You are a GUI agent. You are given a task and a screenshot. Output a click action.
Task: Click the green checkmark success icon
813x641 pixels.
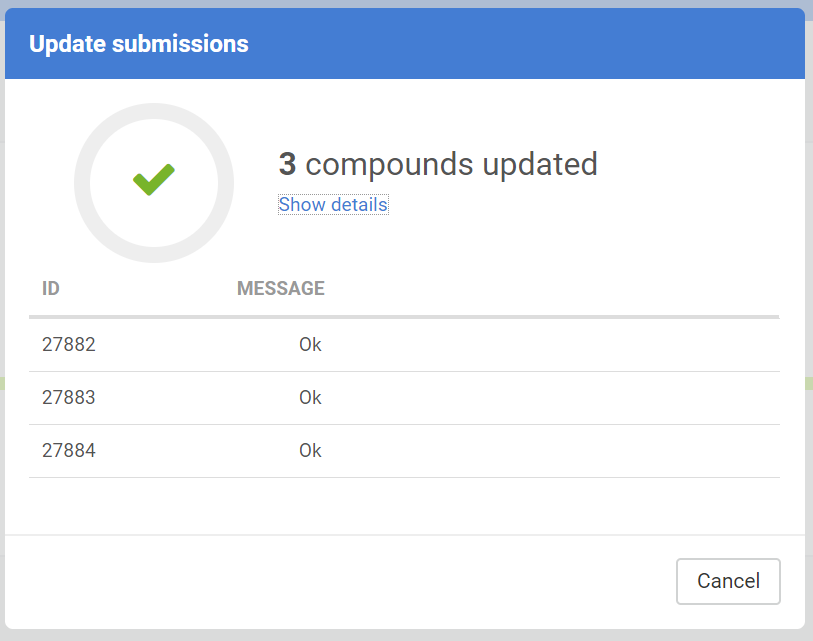(x=154, y=180)
